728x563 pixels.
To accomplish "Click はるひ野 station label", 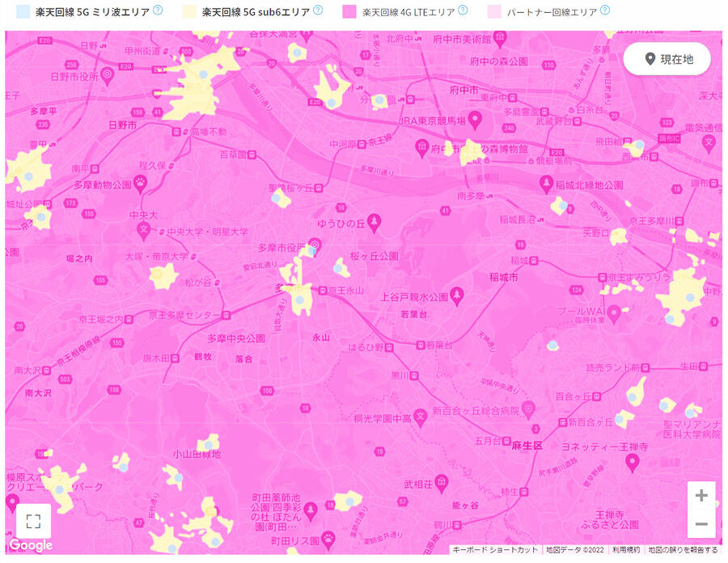I will (x=366, y=347).
